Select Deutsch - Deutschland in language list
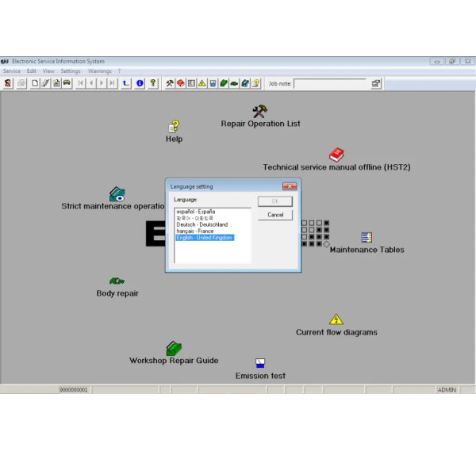Image resolution: width=476 pixels, height=451 pixels. [x=202, y=224]
